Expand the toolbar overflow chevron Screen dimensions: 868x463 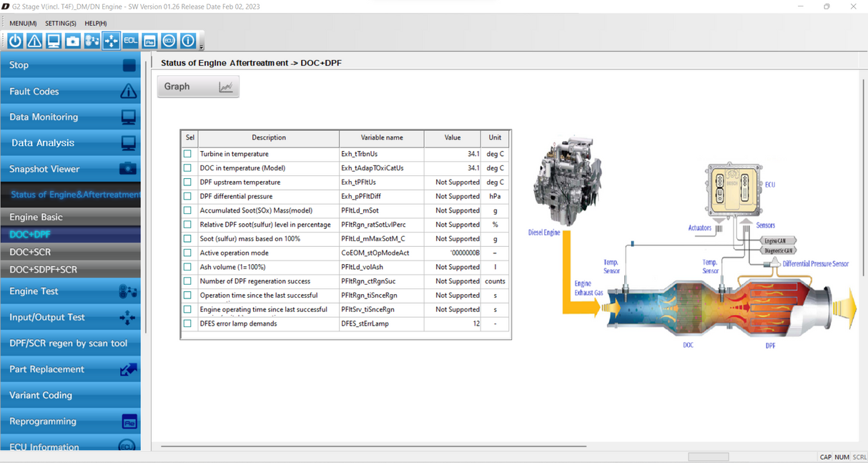pos(203,46)
